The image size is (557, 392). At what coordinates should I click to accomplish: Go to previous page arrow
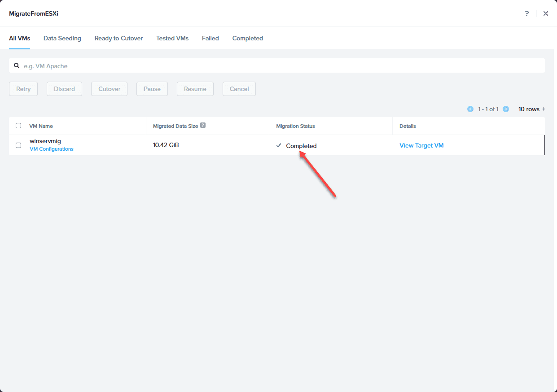pyautogui.click(x=470, y=109)
